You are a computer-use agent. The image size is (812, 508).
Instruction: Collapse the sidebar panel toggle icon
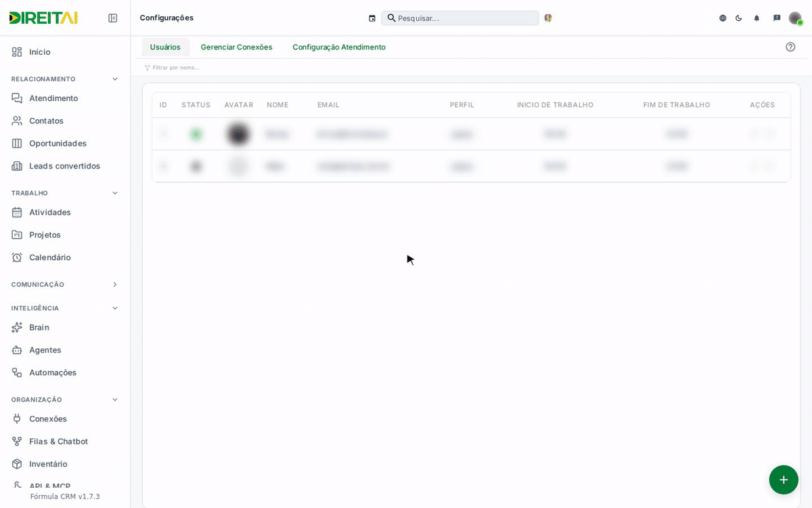[x=113, y=18]
